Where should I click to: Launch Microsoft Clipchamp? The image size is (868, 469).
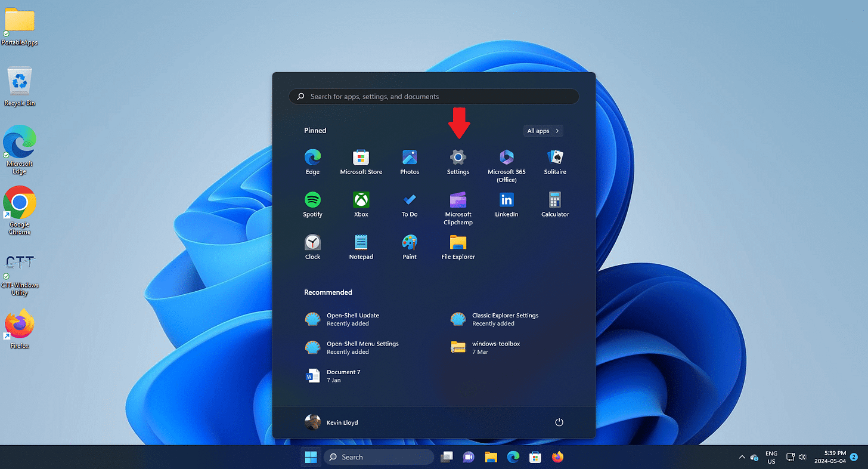pyautogui.click(x=458, y=209)
